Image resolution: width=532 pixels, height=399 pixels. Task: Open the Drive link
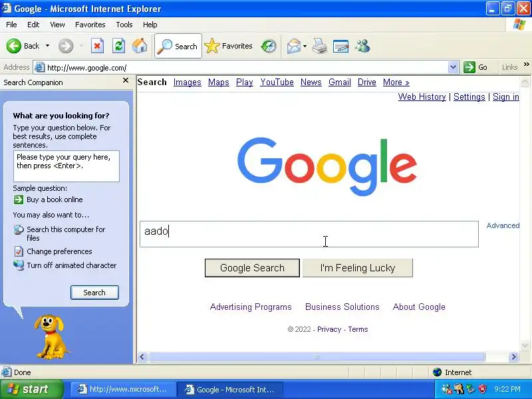[367, 82]
